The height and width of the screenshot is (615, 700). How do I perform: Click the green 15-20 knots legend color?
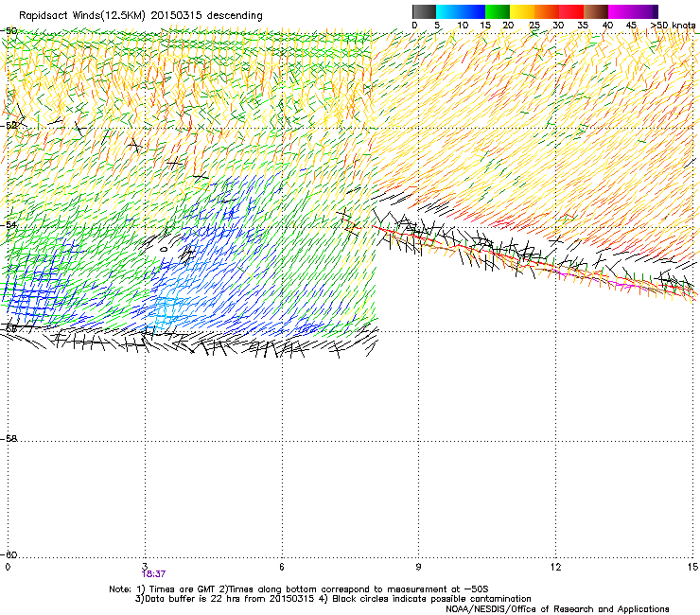tap(498, 11)
